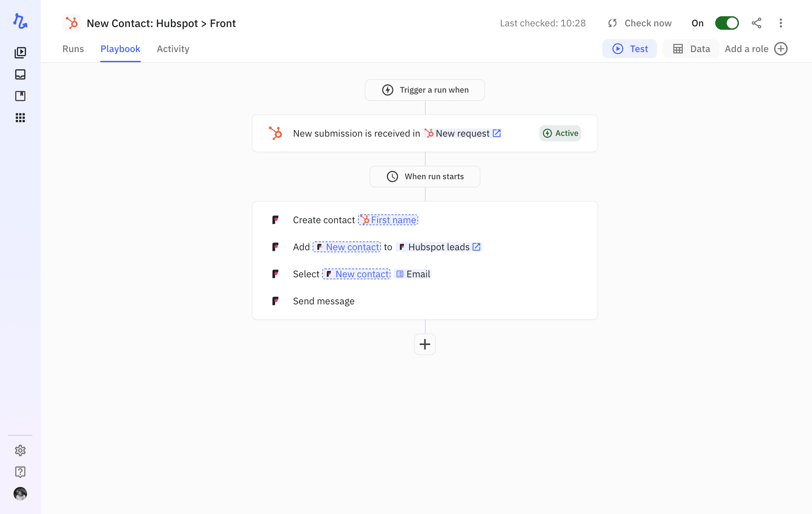Viewport: 812px width, 514px height.
Task: Open the Playbooks section in the sidebar
Action: (20, 52)
